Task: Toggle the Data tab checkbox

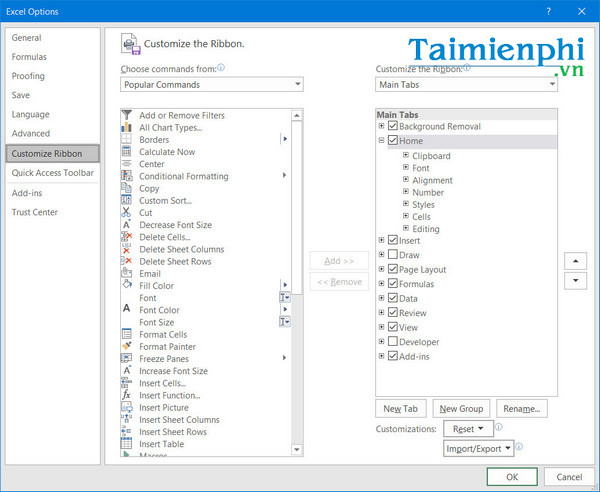Action: point(393,298)
